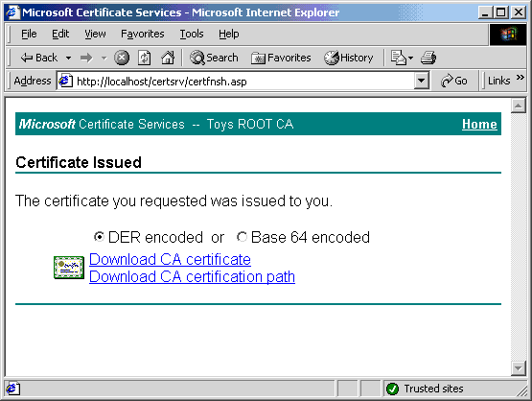Click the Links toolbar label

pos(498,81)
